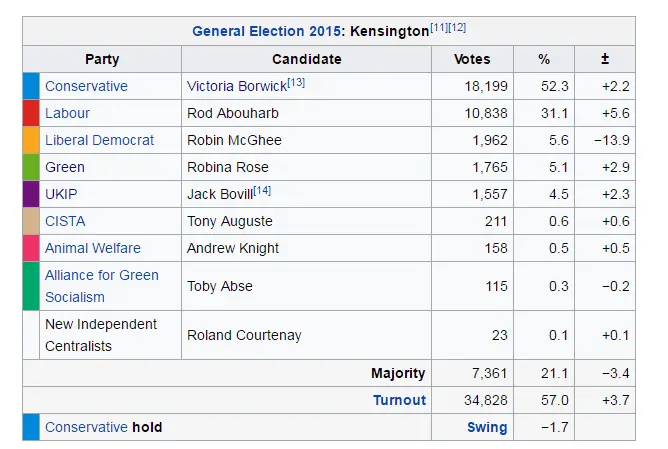Open Victoria Borwick candidate page

click(236, 86)
